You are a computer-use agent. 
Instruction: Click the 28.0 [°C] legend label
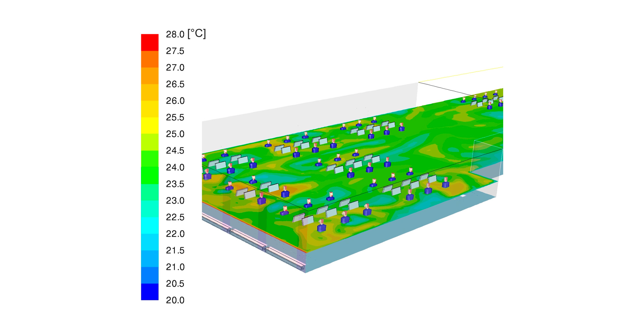[185, 34]
